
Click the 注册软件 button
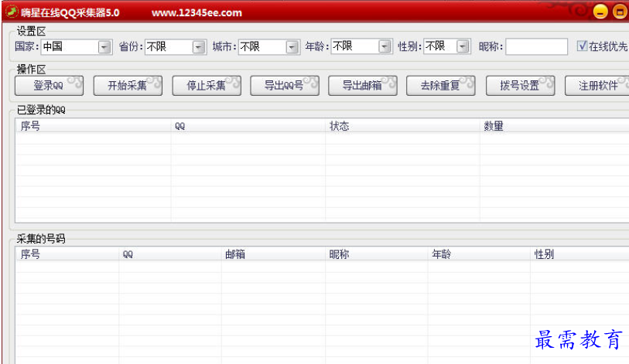[x=597, y=85]
